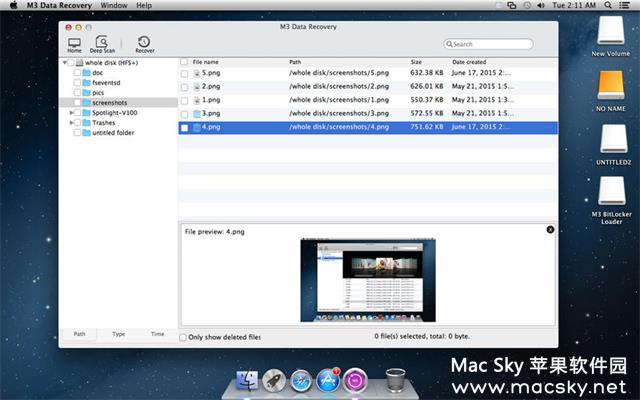Close the file preview pane

tap(550, 230)
